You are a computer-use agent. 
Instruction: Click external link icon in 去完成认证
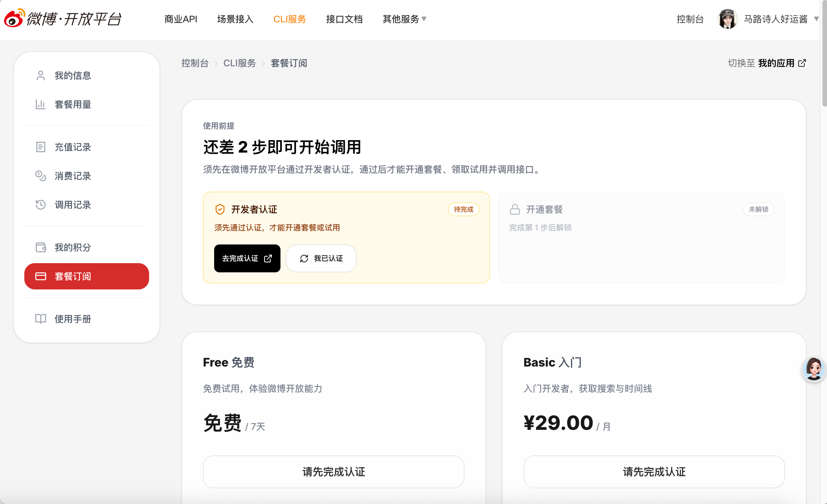(268, 258)
